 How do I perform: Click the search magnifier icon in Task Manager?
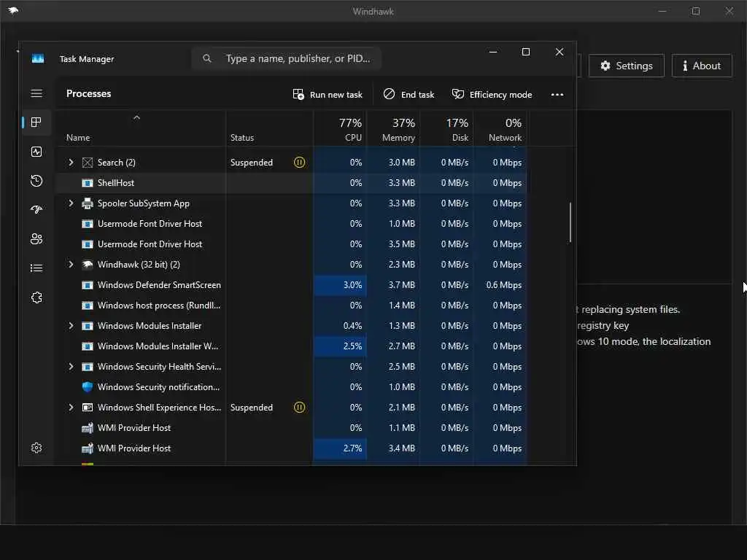(206, 58)
